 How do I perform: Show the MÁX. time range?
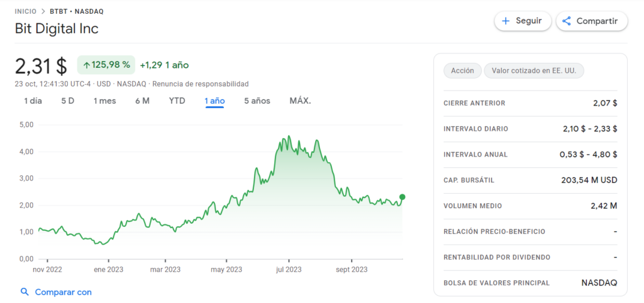coord(300,101)
